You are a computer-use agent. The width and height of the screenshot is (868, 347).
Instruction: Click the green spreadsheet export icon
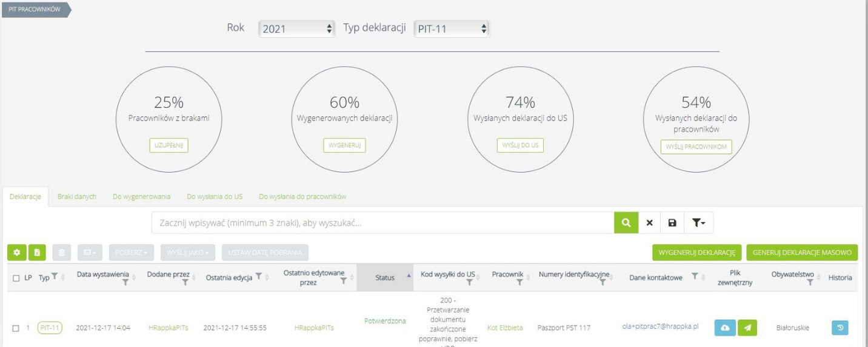tap(36, 253)
